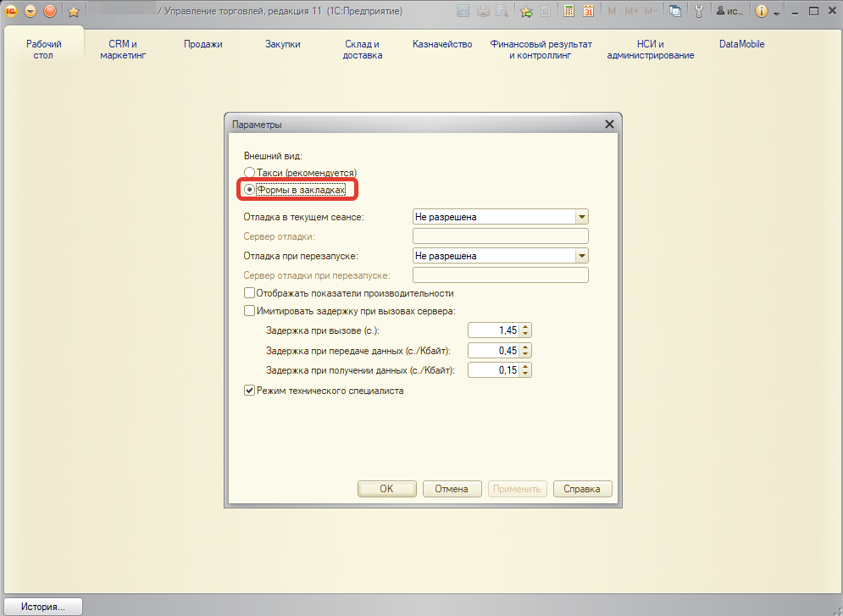
Task: Switch to Рабочий стол section
Action: click(44, 49)
